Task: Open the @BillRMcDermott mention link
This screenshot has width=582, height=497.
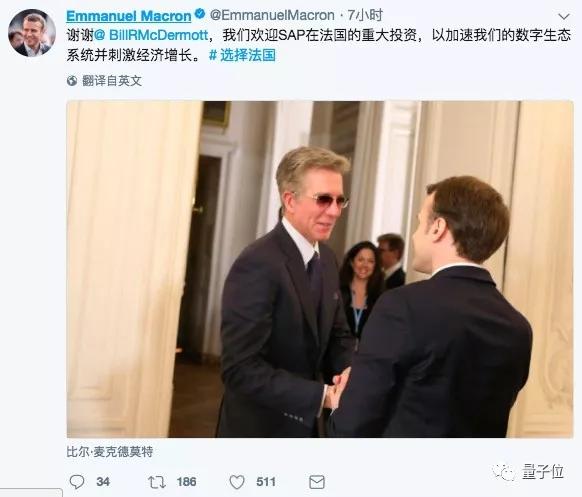Action: (151, 35)
